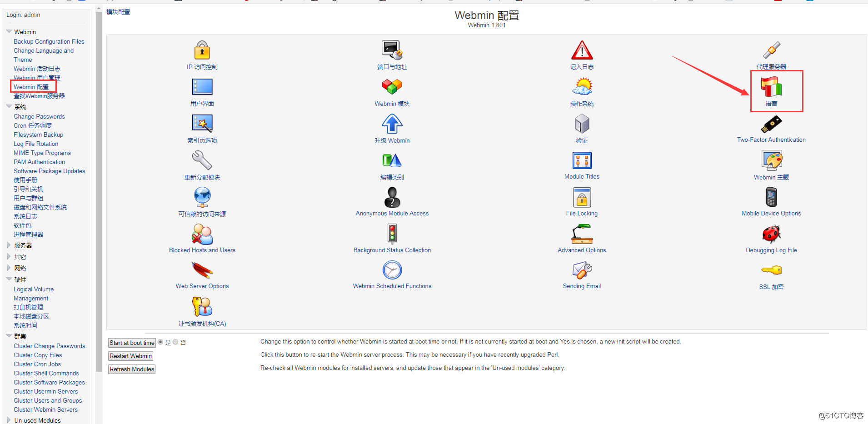
Task: Open the Webmin 主题 palette icon
Action: 771,160
